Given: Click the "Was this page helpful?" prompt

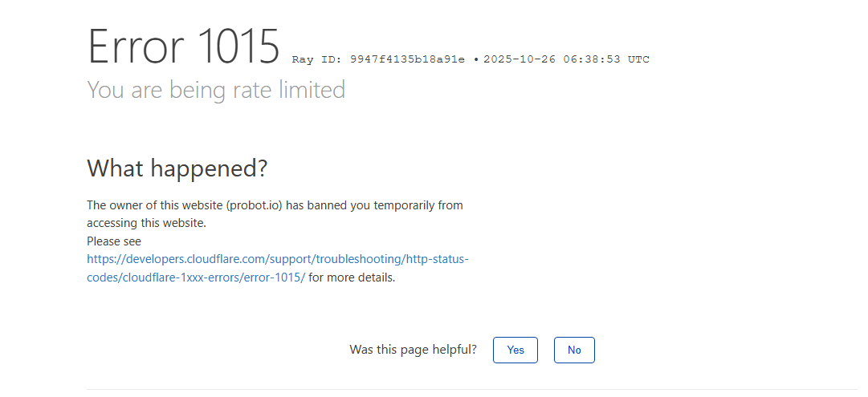Looking at the screenshot, I should pyautogui.click(x=413, y=350).
